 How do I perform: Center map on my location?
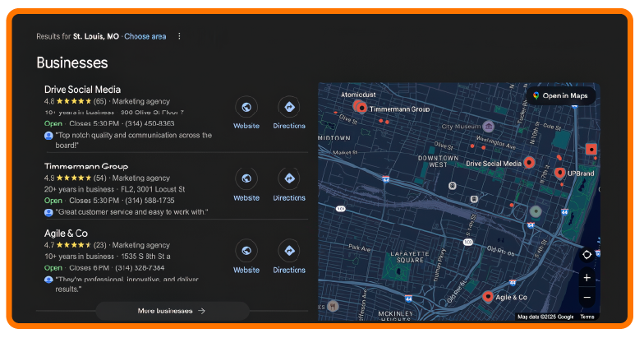586,255
